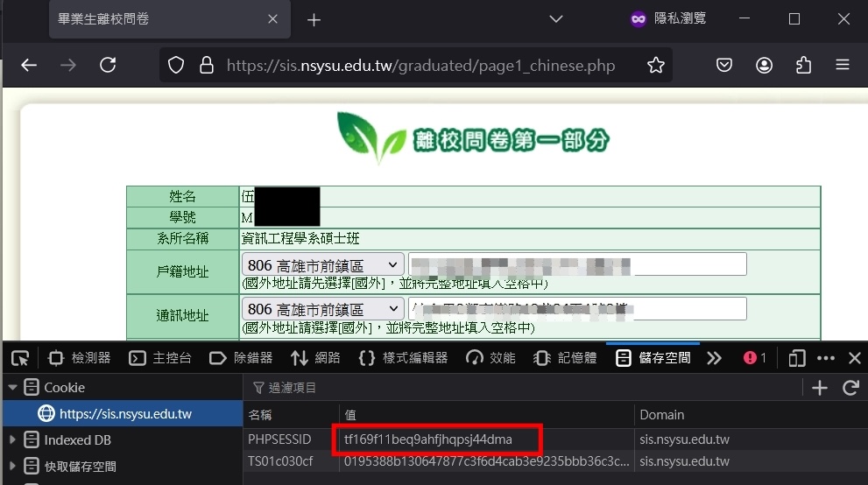868x485 pixels.
Task: Close the 畢業生離校問卷 tab
Action: click(x=272, y=18)
